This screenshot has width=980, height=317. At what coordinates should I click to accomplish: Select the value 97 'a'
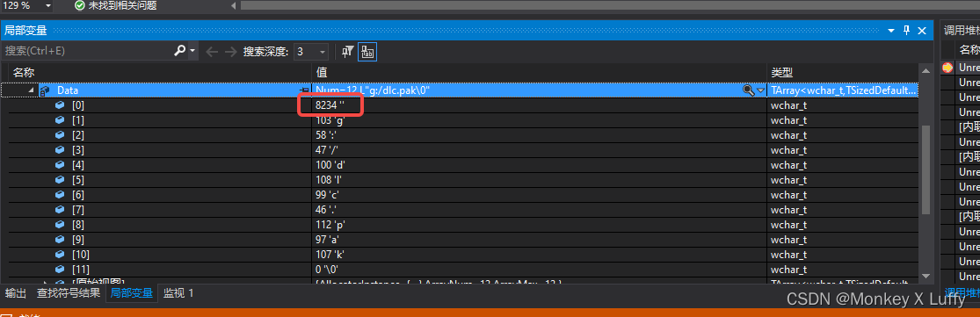(x=328, y=241)
